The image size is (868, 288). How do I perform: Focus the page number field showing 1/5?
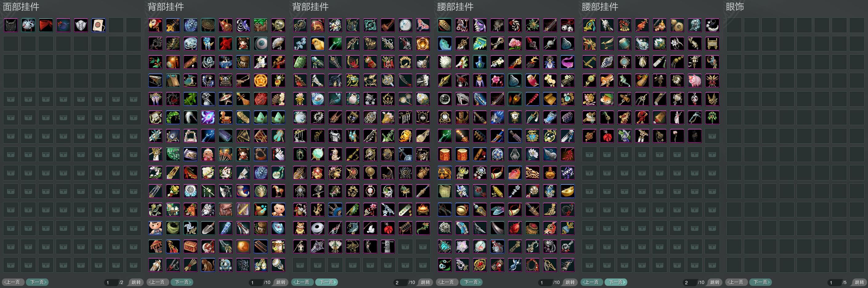834,282
